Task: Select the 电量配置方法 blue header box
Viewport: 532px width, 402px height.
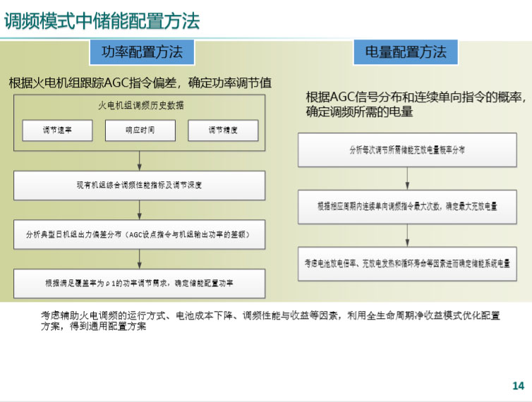Action: [405, 52]
